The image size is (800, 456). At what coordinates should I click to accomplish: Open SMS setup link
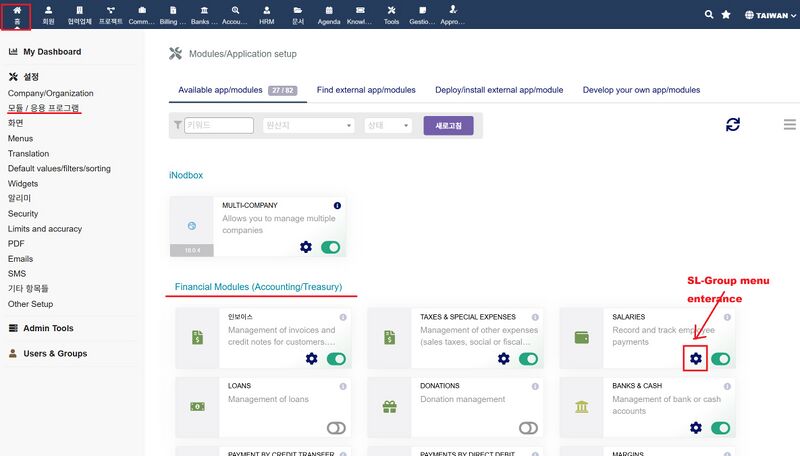[x=17, y=274]
